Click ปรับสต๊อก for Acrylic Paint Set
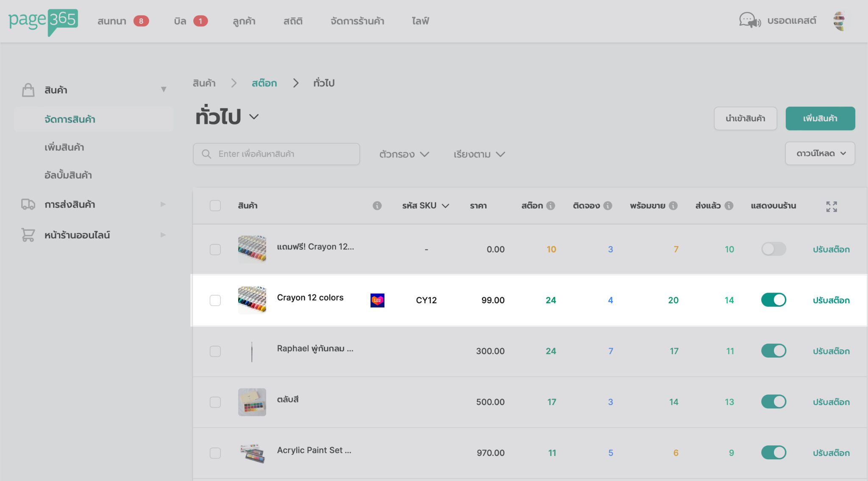This screenshot has height=481, width=868. (831, 453)
